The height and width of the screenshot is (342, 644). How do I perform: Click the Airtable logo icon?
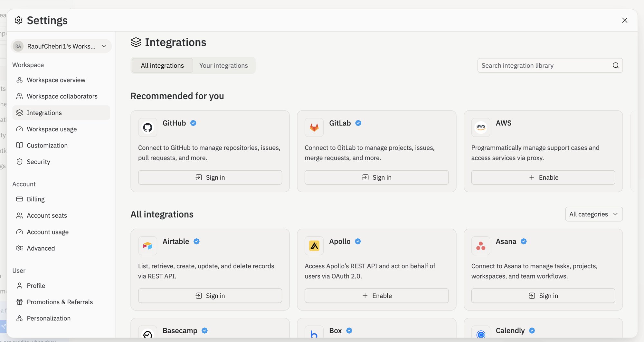(x=147, y=246)
